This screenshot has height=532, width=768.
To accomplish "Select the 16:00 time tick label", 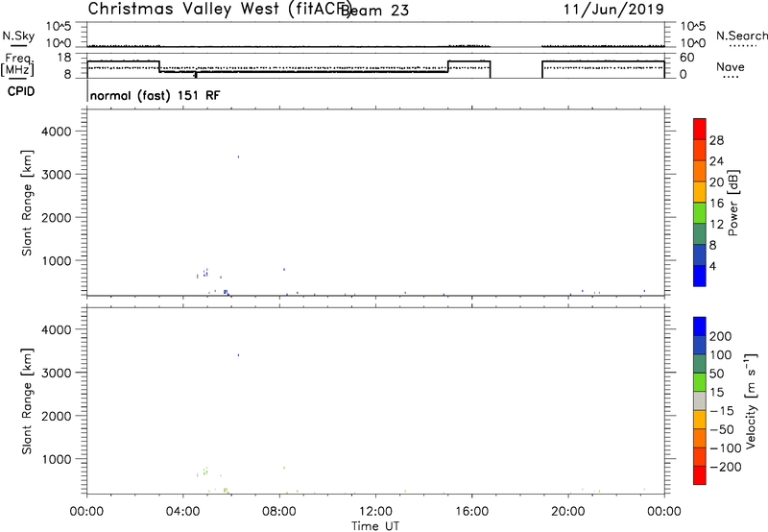I will [471, 512].
